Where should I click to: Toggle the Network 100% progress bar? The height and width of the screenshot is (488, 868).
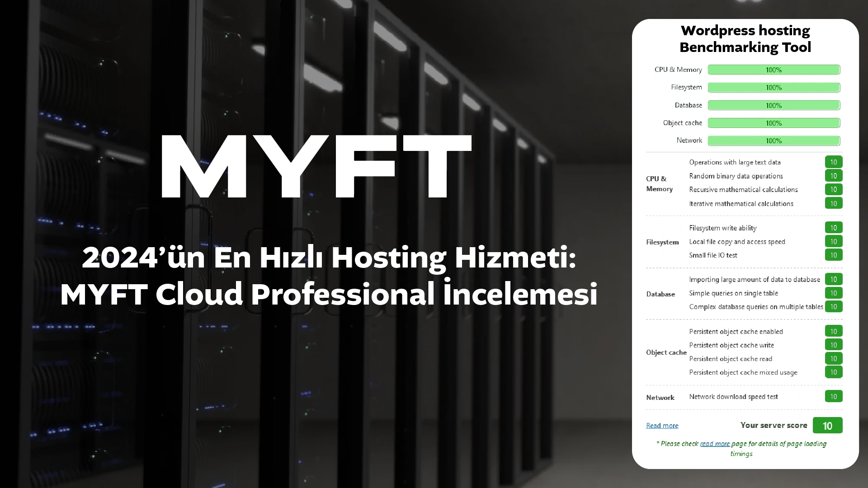click(774, 141)
